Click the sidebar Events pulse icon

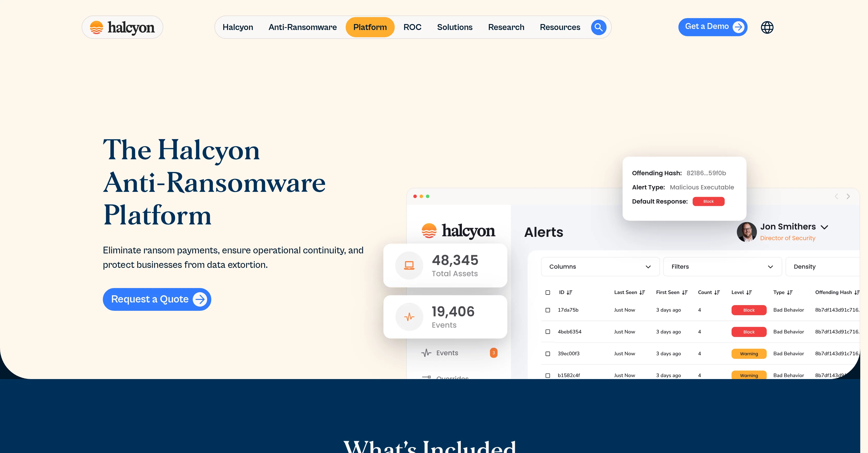[x=426, y=353]
